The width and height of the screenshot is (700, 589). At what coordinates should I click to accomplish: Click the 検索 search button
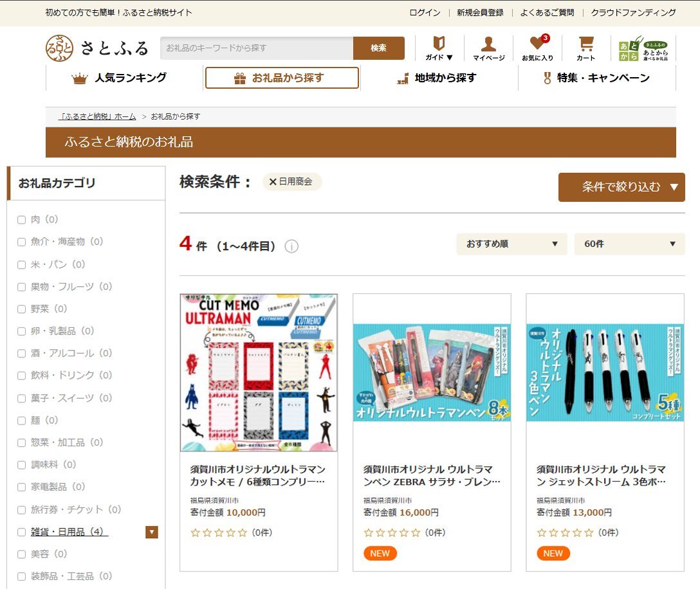pyautogui.click(x=378, y=48)
